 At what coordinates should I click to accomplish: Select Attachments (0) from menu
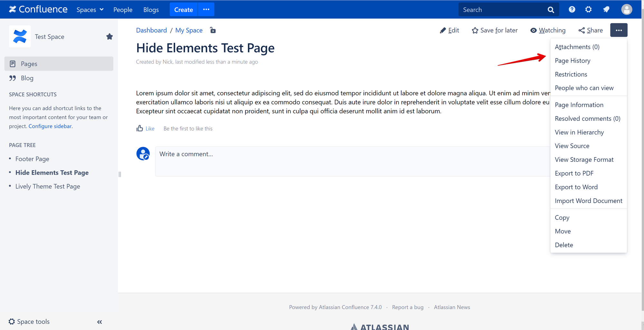tap(588, 47)
